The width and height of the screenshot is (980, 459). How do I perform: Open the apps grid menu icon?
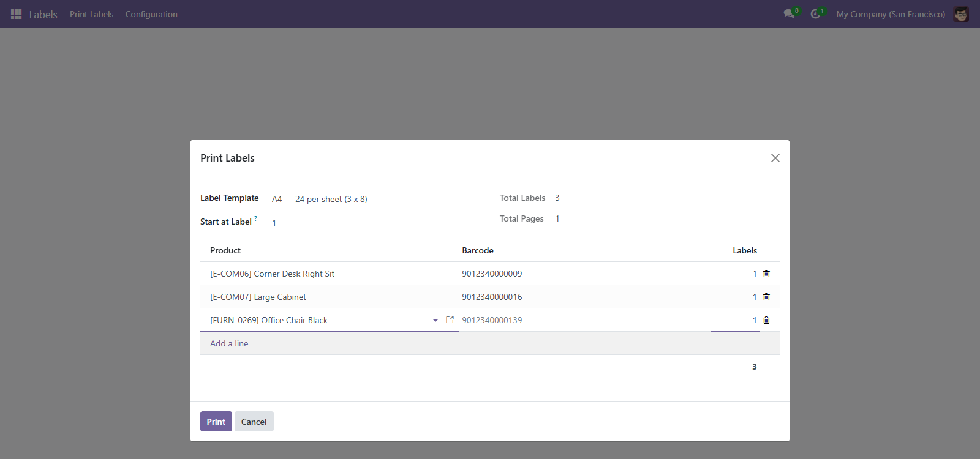pyautogui.click(x=17, y=14)
